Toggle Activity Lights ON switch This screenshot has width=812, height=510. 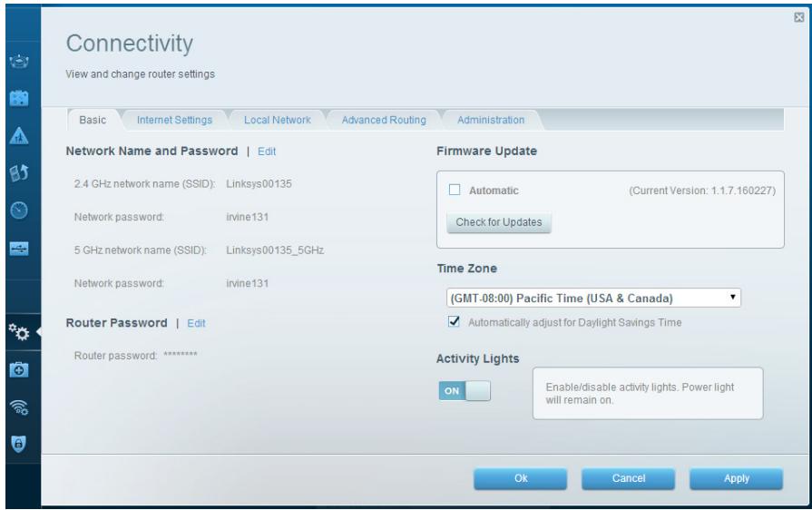(465, 391)
